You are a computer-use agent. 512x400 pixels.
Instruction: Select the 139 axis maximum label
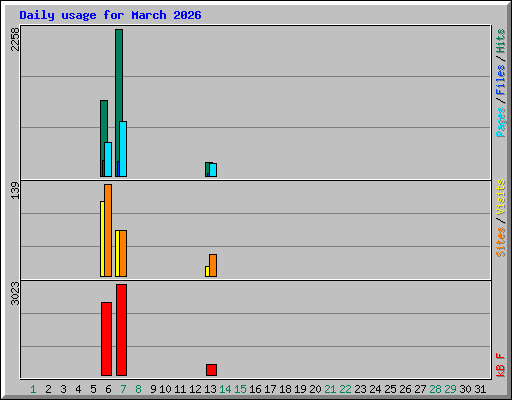point(15,190)
